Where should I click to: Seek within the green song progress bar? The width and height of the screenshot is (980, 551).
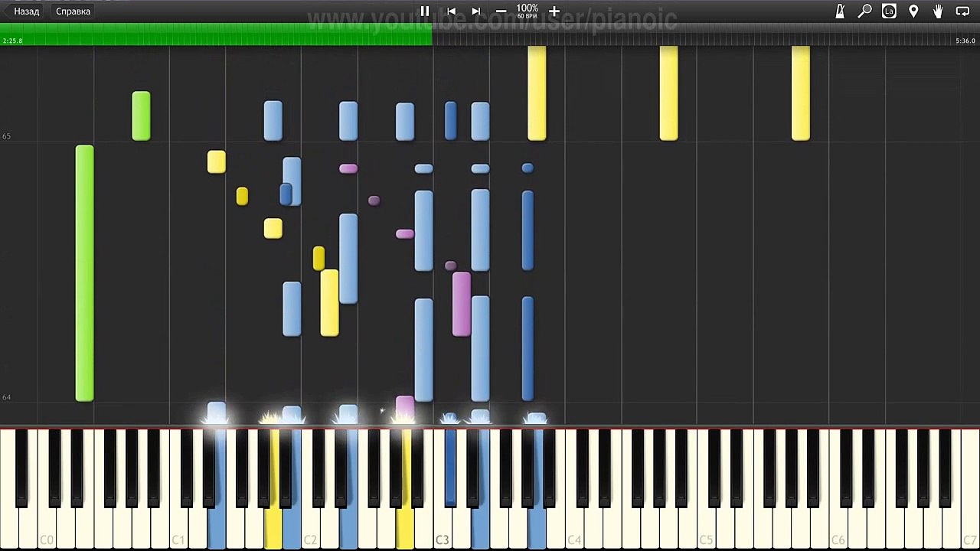(216, 34)
